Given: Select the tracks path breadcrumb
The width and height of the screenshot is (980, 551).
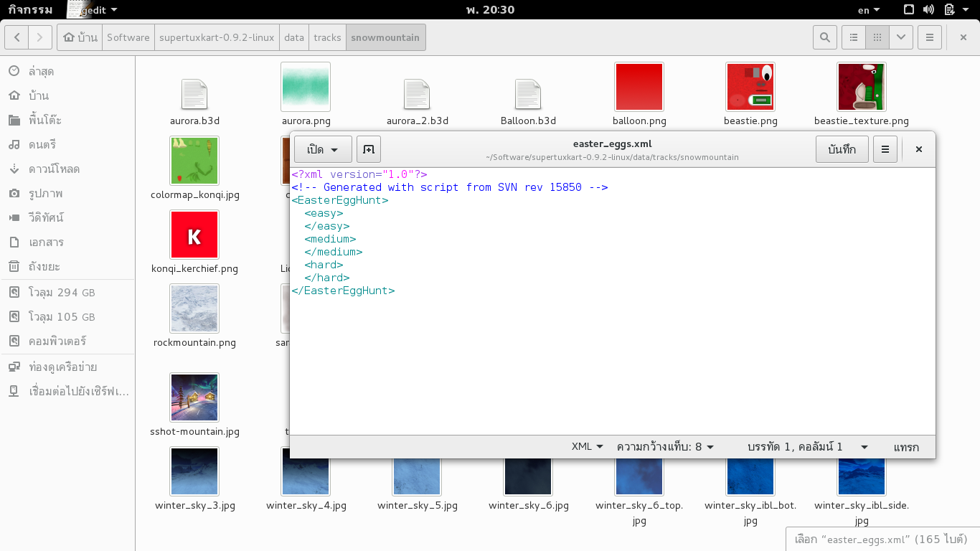Looking at the screenshot, I should (x=327, y=37).
